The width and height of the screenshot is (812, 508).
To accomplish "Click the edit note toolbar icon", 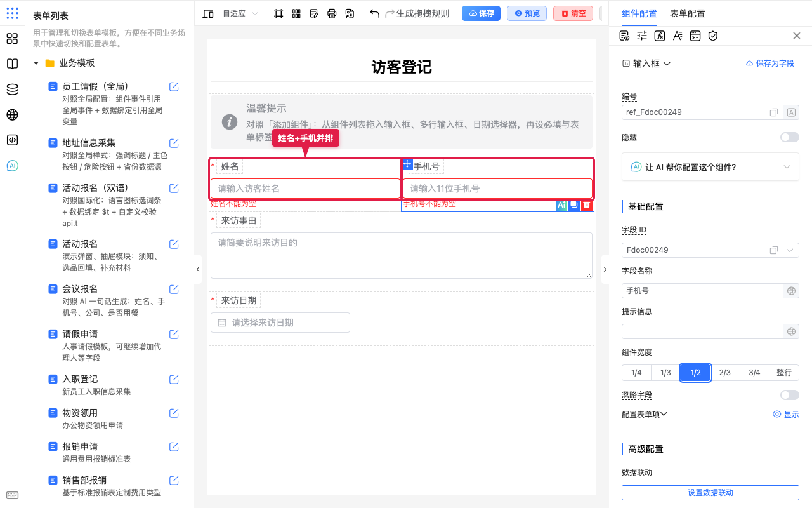I will pos(314,13).
